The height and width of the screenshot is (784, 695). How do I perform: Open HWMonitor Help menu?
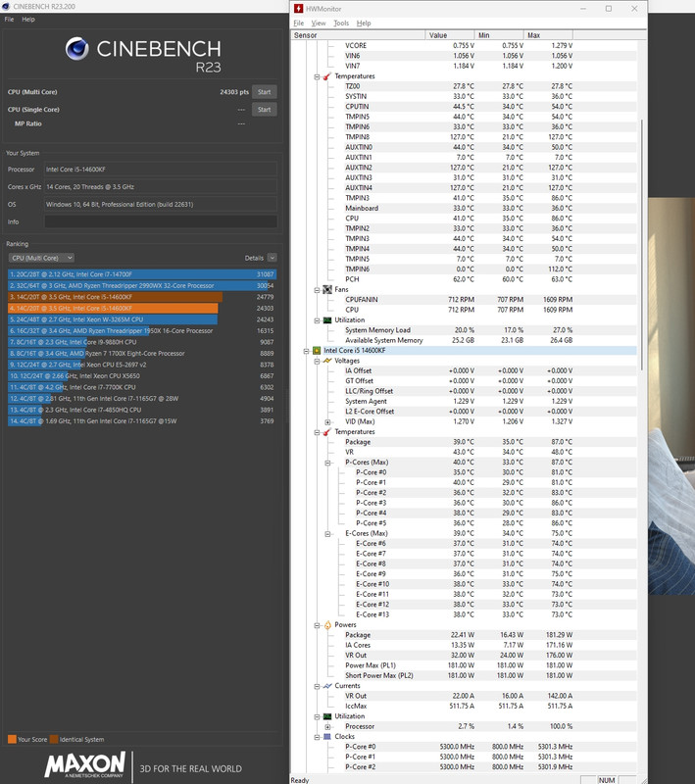364,23
